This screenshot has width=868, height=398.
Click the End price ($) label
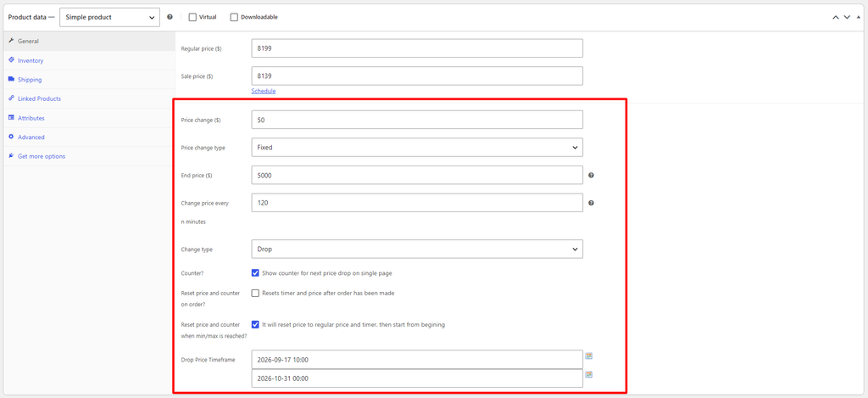[x=197, y=176]
